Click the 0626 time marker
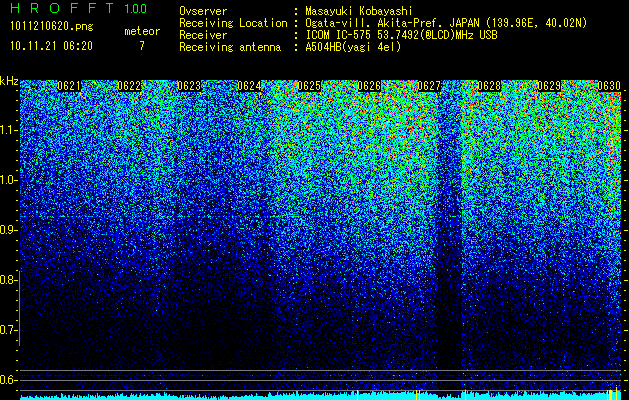The width and height of the screenshot is (629, 400). [369, 86]
